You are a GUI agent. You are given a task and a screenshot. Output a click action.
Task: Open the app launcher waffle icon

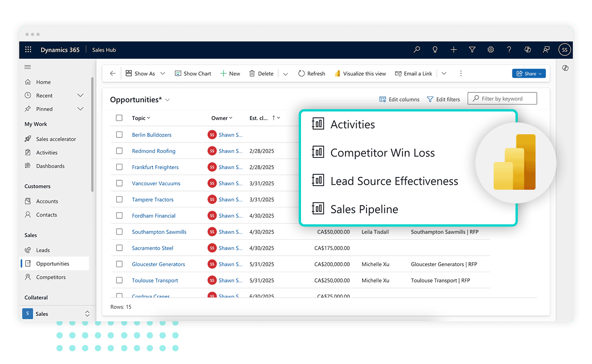click(28, 50)
